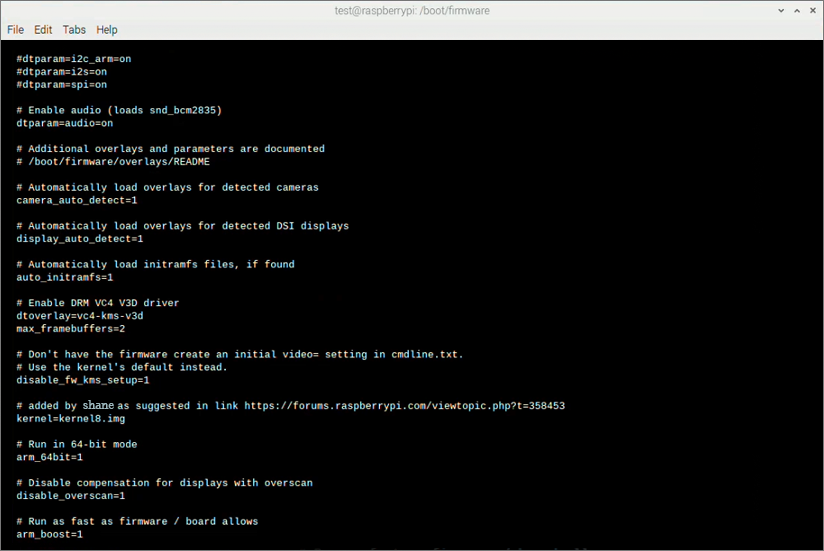Open the Tabs menu
824x551 pixels.
[74, 30]
